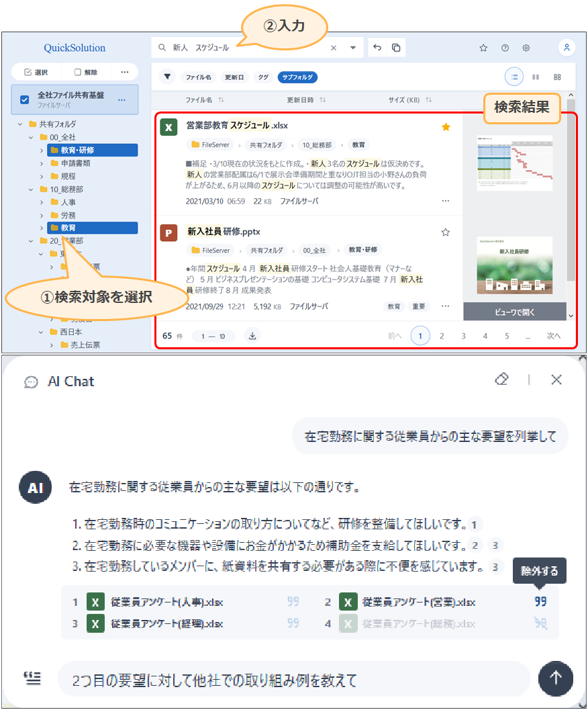Click the undo back-arrow icon

click(377, 47)
